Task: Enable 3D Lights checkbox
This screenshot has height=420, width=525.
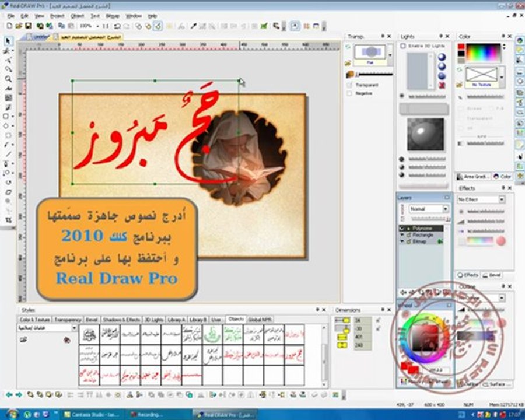Action: (x=403, y=46)
